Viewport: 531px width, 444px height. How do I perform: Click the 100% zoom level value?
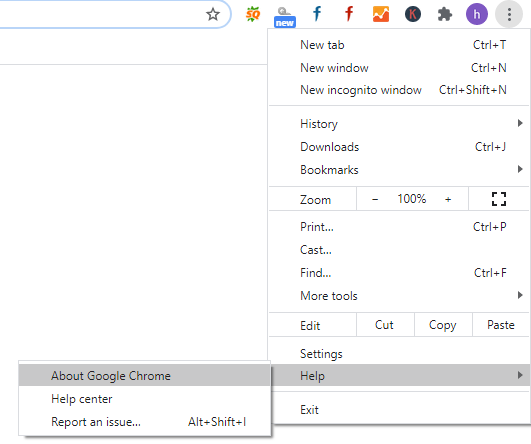pos(411,199)
